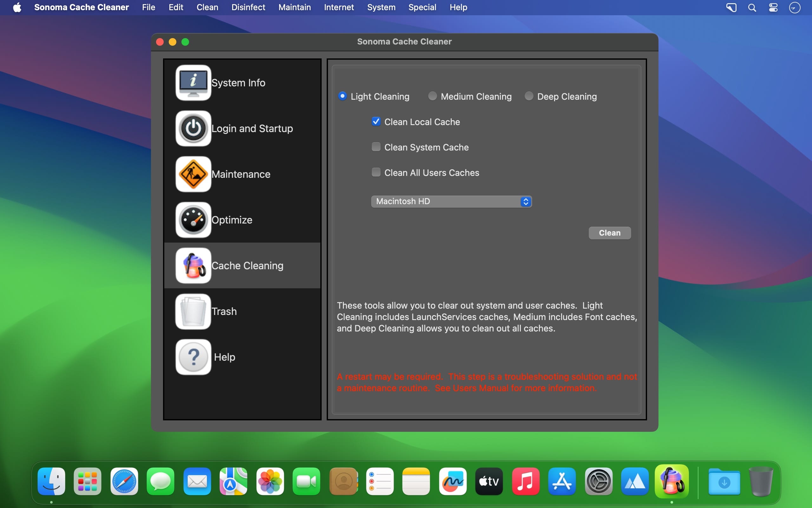Open the Help menu in menu bar

point(458,7)
